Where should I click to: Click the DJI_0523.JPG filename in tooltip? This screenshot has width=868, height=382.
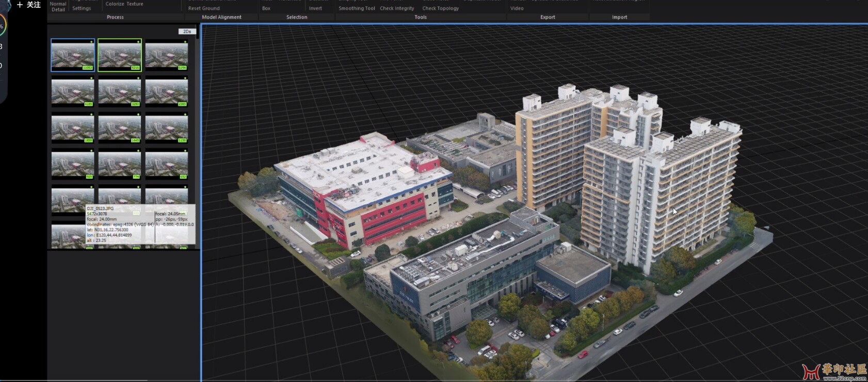click(x=100, y=209)
